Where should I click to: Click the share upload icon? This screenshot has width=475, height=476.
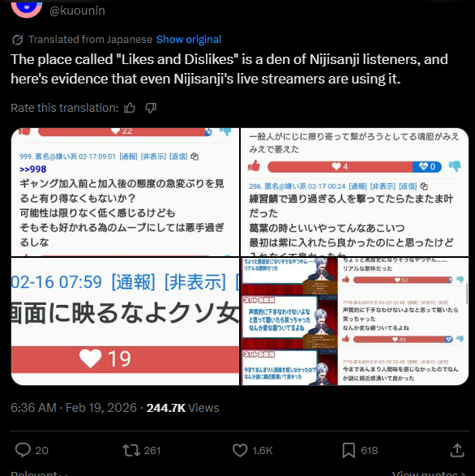tap(457, 450)
